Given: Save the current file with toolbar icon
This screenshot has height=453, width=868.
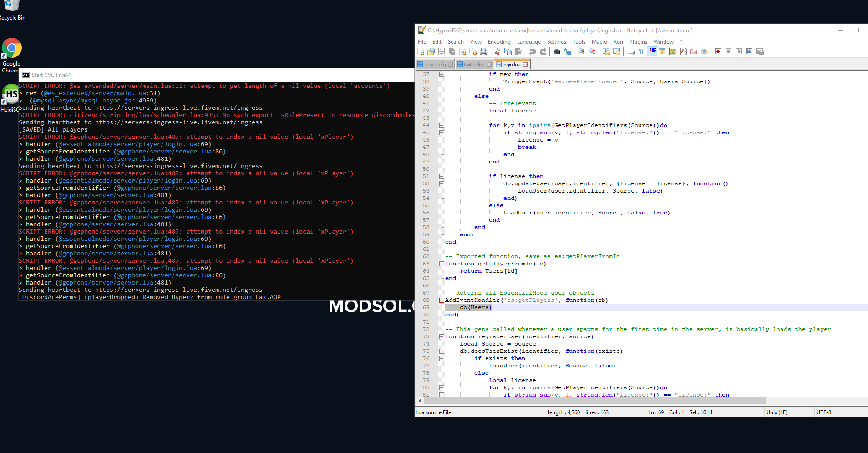Looking at the screenshot, I should [x=442, y=51].
